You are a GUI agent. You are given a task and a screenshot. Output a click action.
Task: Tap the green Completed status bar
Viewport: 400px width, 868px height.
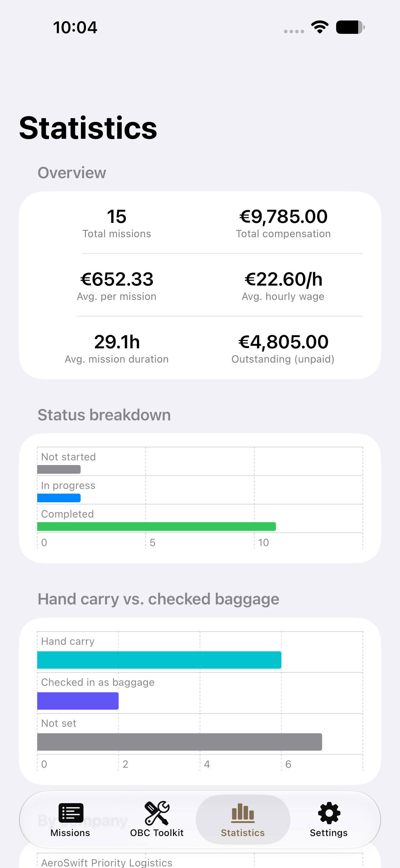157,526
